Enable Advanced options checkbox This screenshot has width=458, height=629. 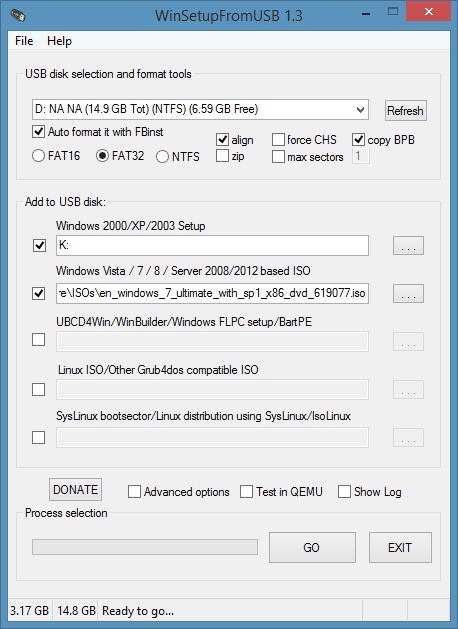pos(134,492)
